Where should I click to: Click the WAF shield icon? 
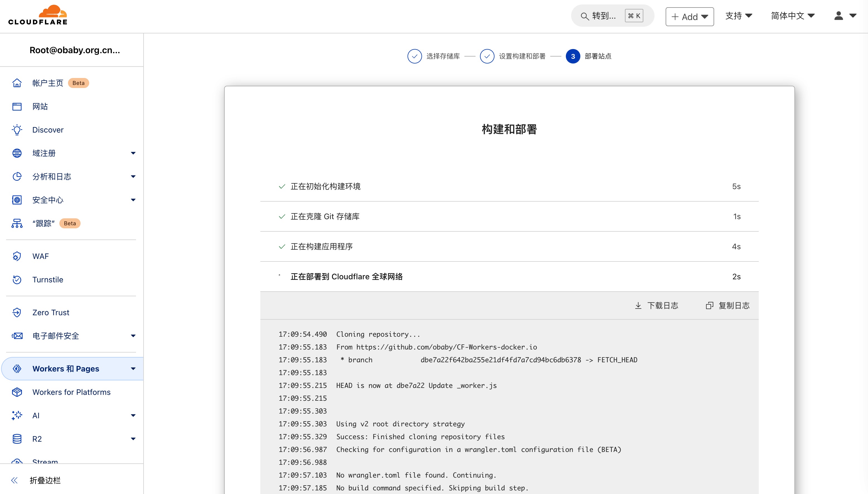17,256
